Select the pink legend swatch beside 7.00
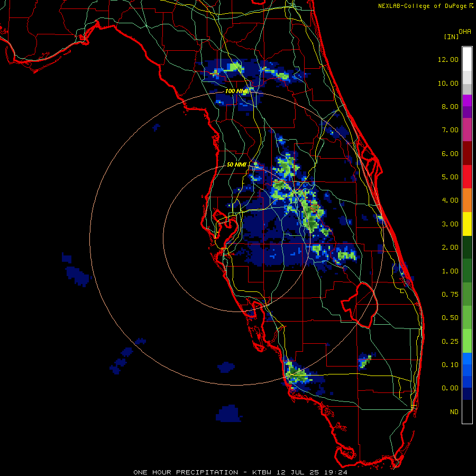476x476 pixels. coord(467,130)
